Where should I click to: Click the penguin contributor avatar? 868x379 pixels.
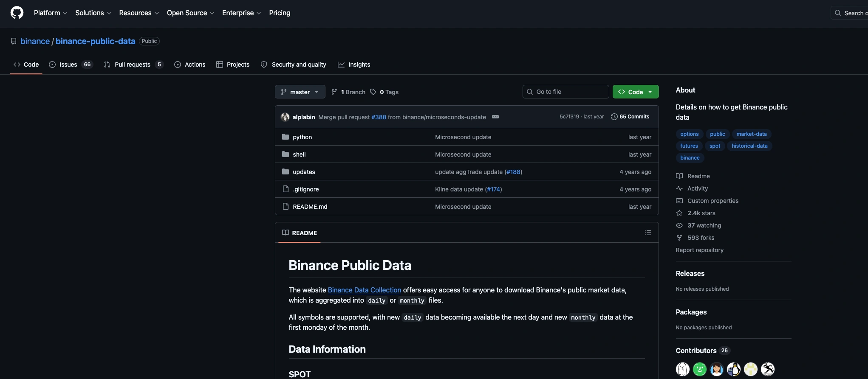734,369
